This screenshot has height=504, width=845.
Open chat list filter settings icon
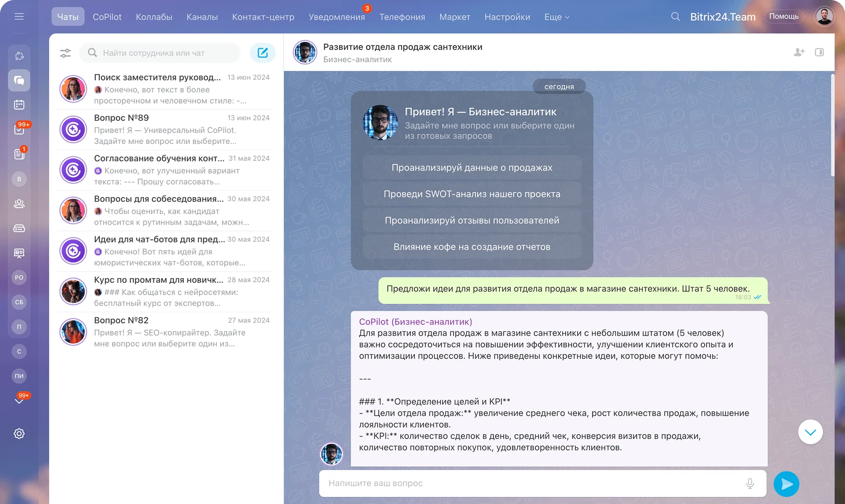click(65, 53)
